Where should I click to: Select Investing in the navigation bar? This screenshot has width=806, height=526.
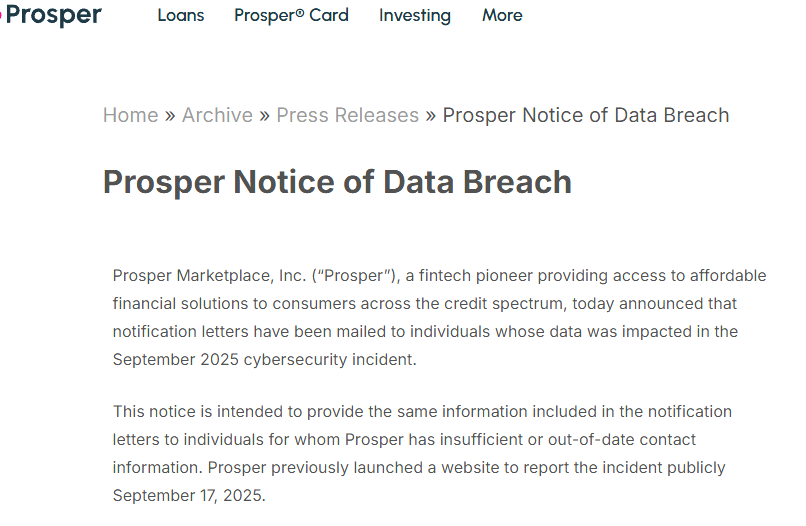coord(415,15)
